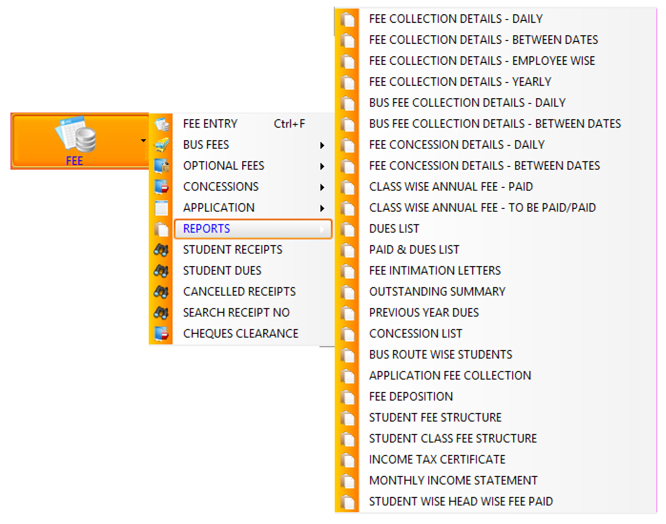666x524 pixels.
Task: Click report icon beside BUS ROUTE WISE STUDENTS
Action: [347, 355]
